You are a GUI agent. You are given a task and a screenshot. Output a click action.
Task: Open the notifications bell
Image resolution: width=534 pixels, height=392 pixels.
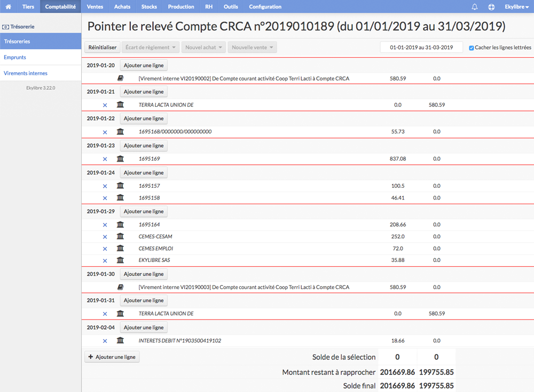[x=474, y=7]
